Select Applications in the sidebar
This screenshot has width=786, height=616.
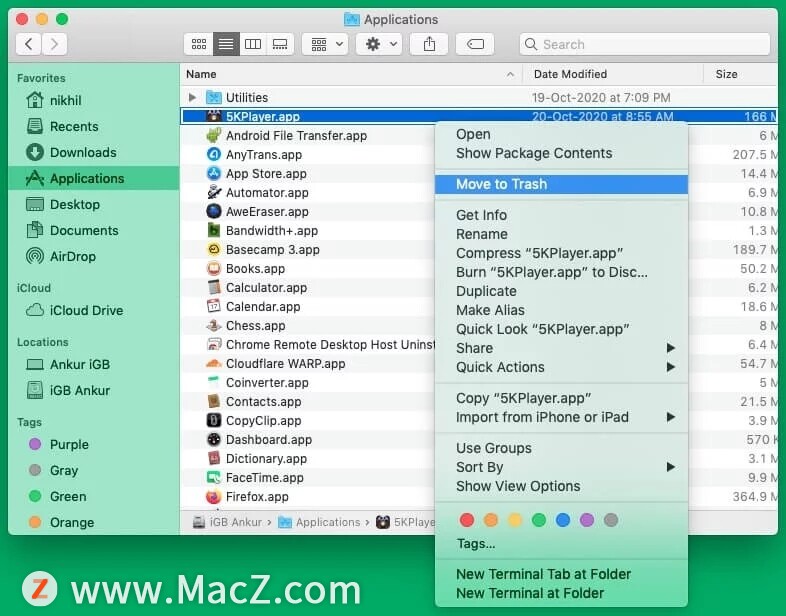tap(93, 178)
